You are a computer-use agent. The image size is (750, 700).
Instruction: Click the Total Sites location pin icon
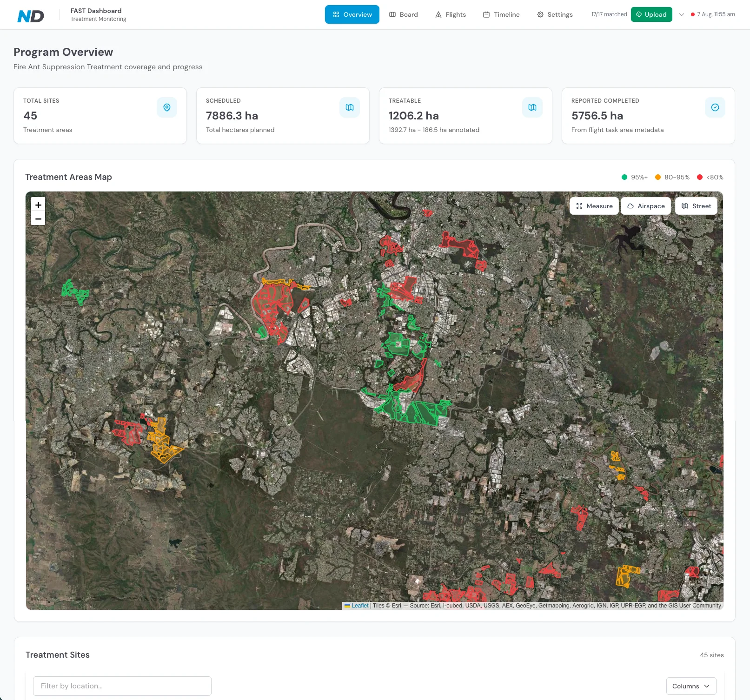(x=167, y=107)
